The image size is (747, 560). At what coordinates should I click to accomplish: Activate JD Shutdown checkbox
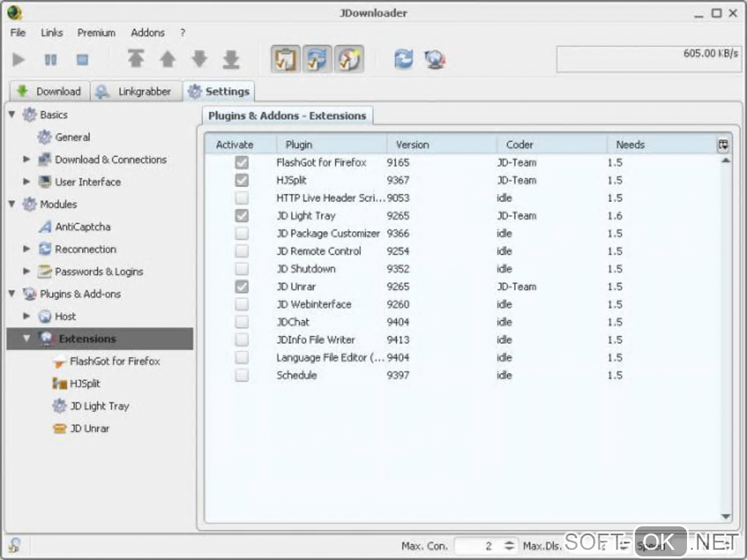point(242,269)
